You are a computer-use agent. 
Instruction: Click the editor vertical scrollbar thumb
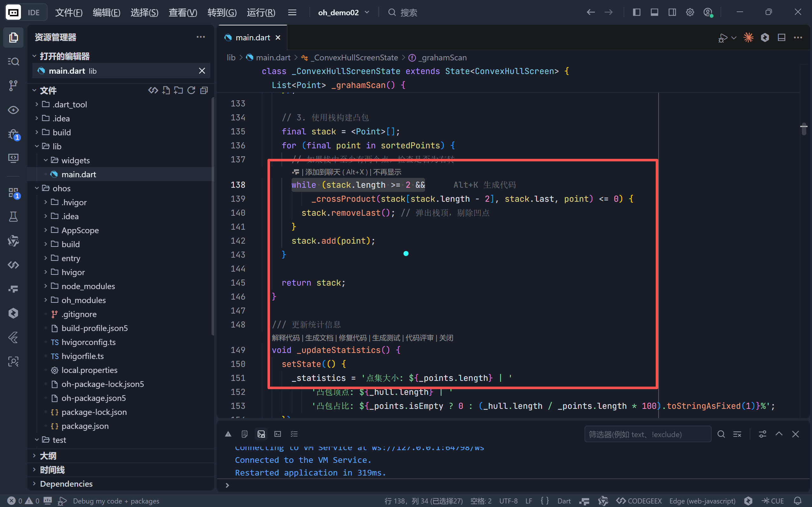click(804, 129)
